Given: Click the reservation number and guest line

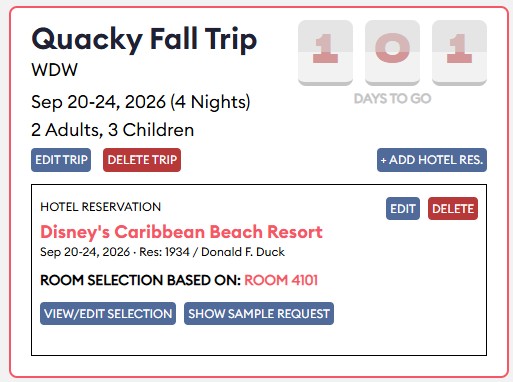Looking at the screenshot, I should coord(162,252).
